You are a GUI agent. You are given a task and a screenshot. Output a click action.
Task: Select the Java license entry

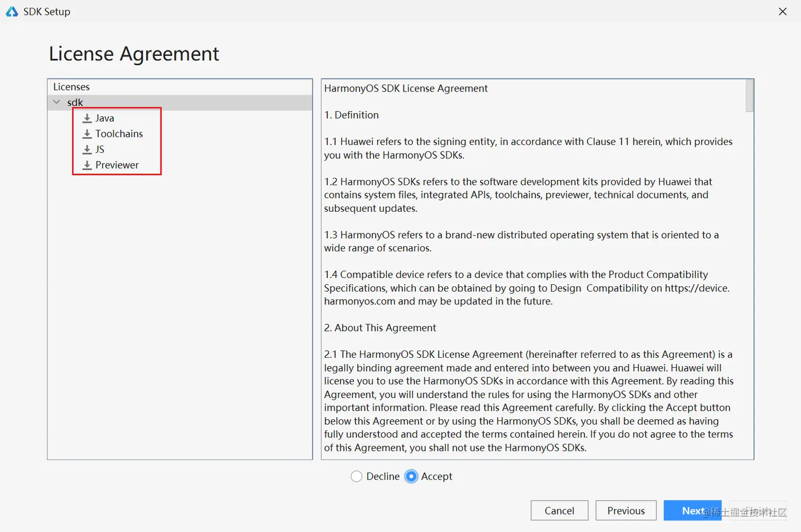pyautogui.click(x=104, y=118)
